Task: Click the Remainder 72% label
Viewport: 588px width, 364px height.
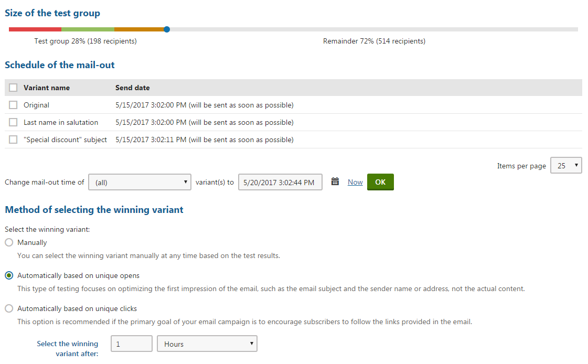Action: pyautogui.click(x=374, y=41)
